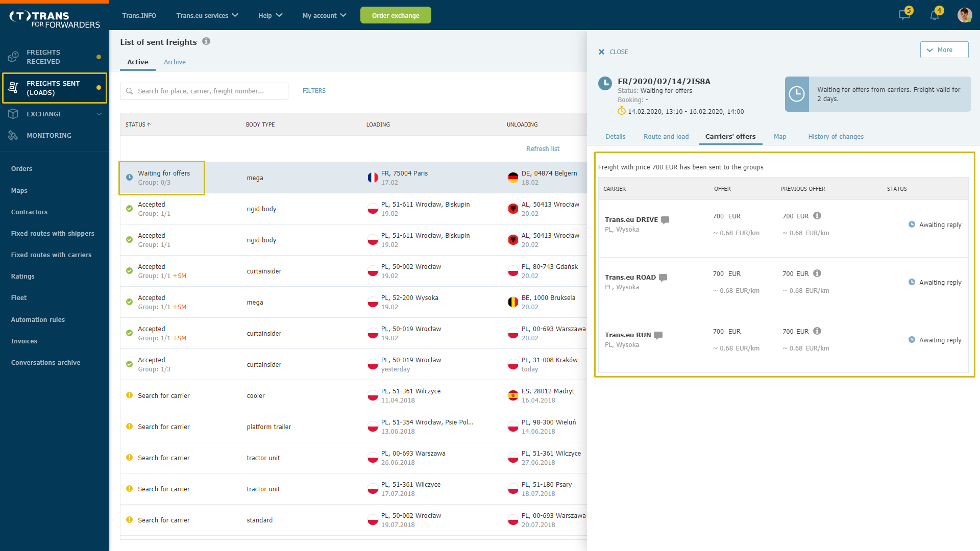Click info icon for Trans.eu RUN previous offer
This screenshot has height=551, width=980.
817,331
